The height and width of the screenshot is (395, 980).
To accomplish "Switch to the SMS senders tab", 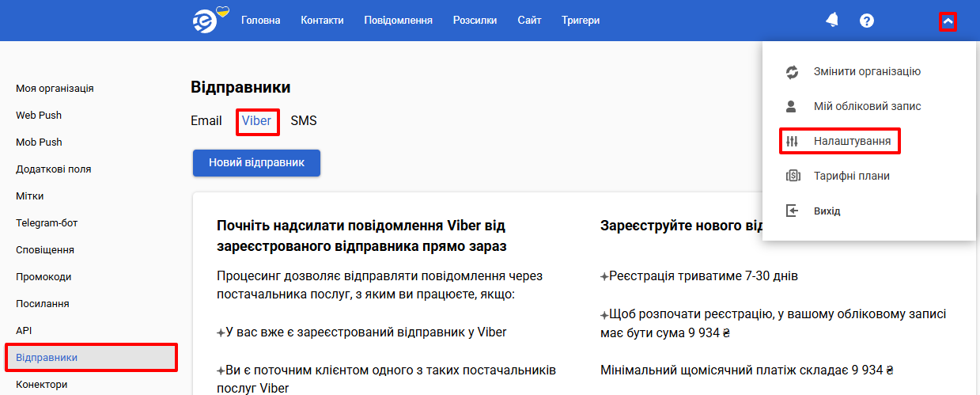I will point(304,121).
